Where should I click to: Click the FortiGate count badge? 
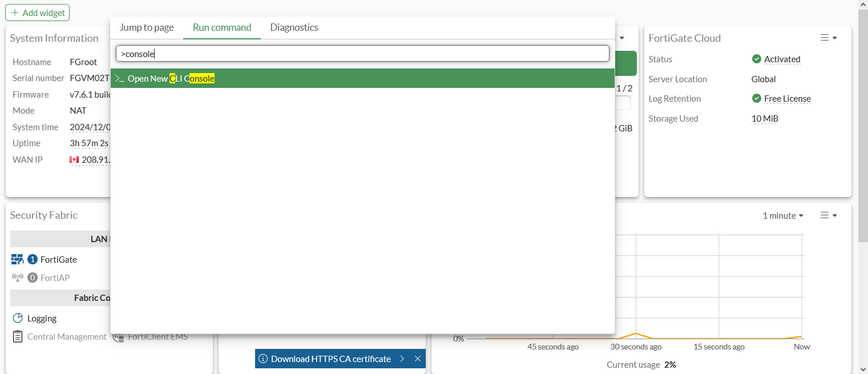tap(33, 259)
